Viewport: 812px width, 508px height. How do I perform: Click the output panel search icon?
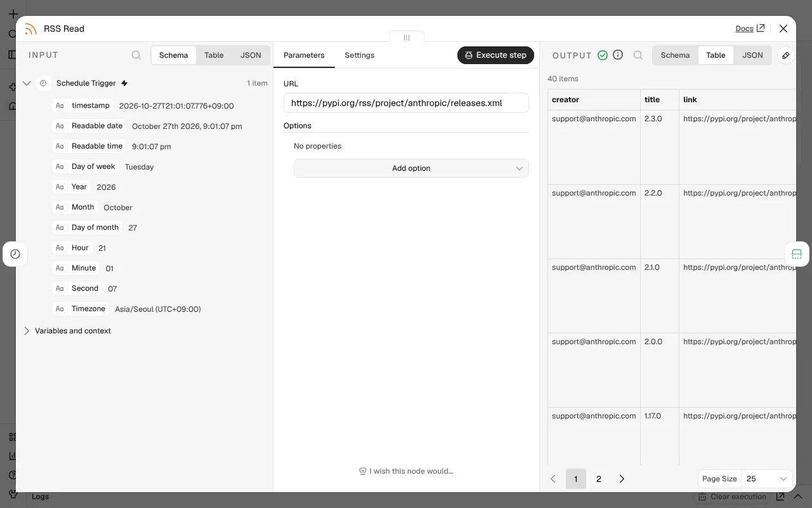638,55
